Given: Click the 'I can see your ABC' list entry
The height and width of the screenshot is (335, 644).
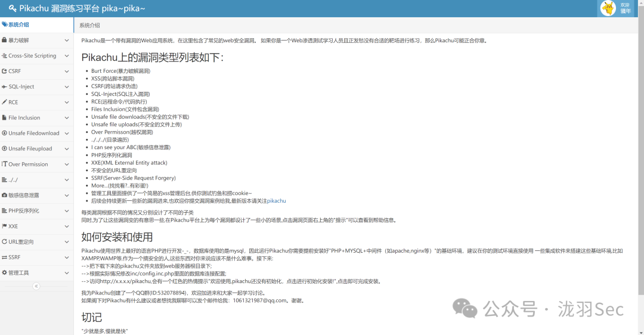Looking at the screenshot, I should [131, 147].
